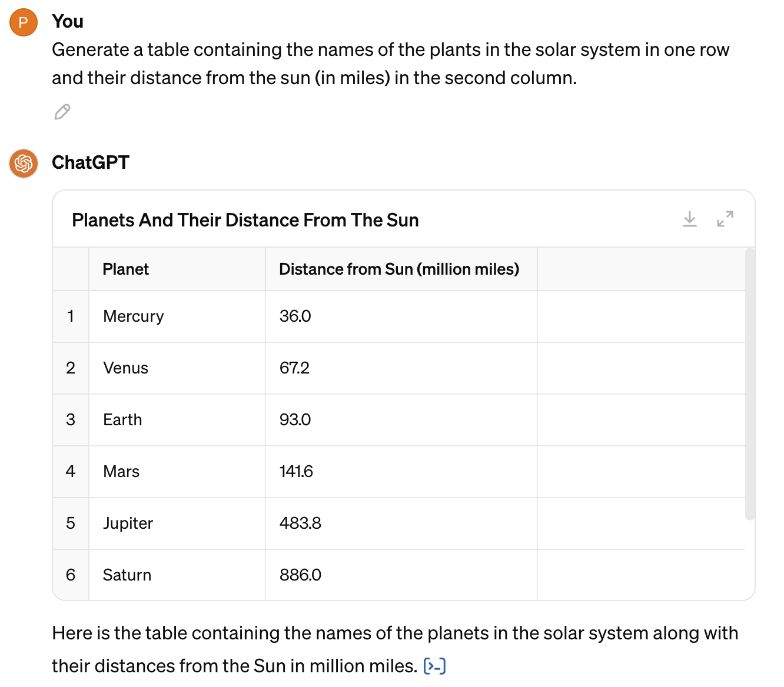The height and width of the screenshot is (687, 784).
Task: Click the pencil edit message icon
Action: [62, 112]
